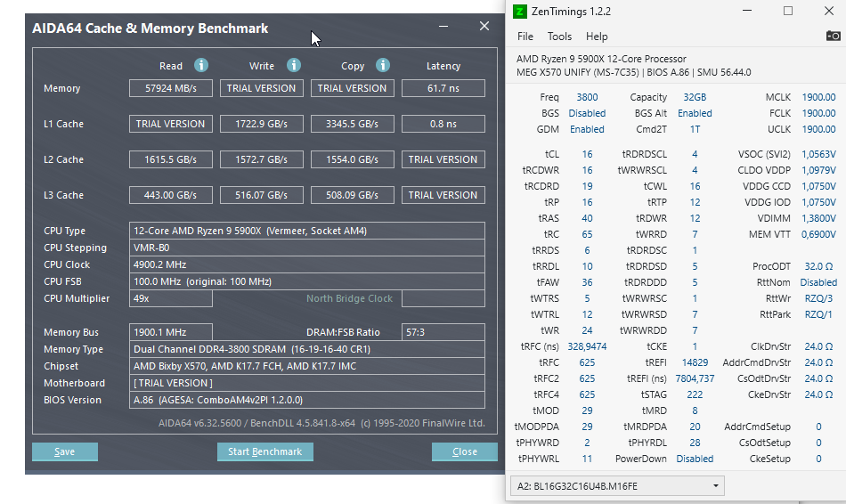Click the tRFC (ns) value 328,9474
This screenshot has height=504, width=846.
[x=587, y=346]
